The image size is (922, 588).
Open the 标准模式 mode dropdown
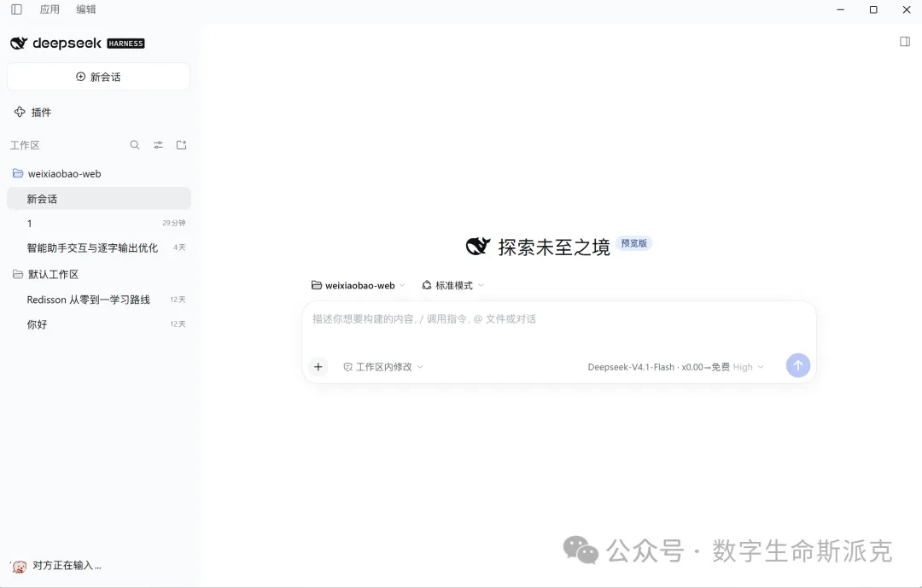452,285
